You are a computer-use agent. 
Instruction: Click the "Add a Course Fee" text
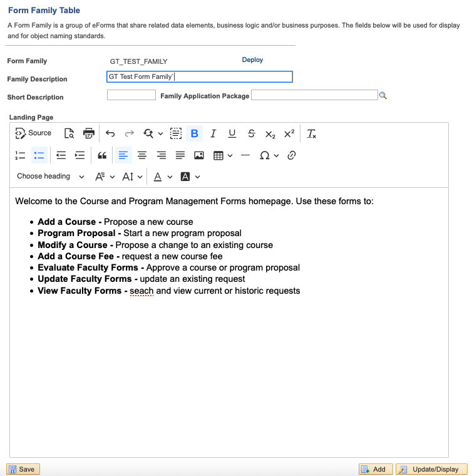click(x=76, y=256)
